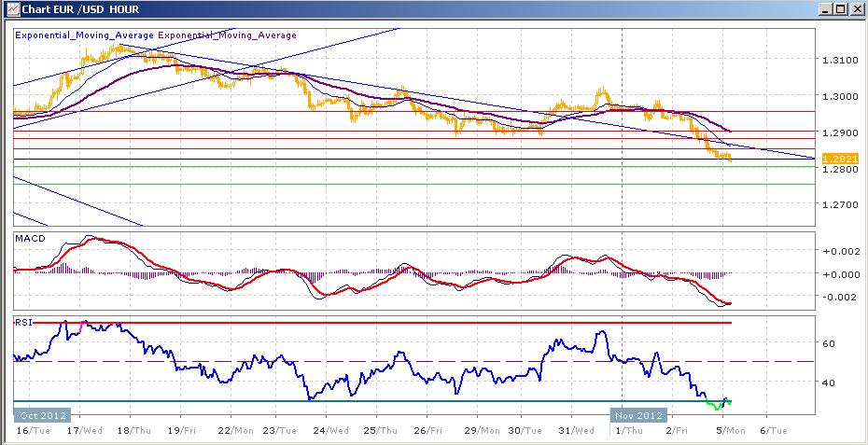This screenshot has width=868, height=445.
Task: Click the Nov 2012 month marker
Action: (637, 415)
